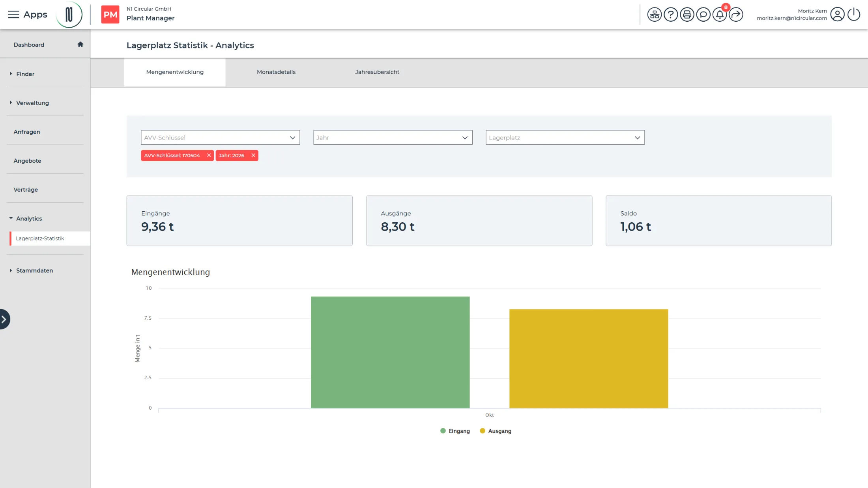
Task: Open the user profile avatar icon
Action: (x=837, y=15)
